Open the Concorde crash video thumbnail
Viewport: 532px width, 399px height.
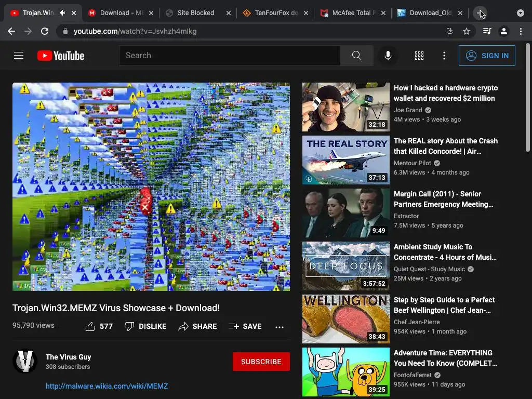click(x=345, y=160)
